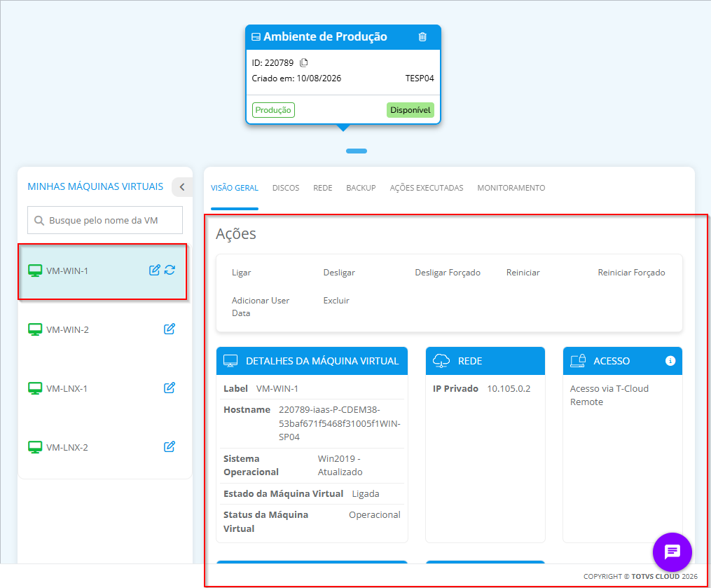The image size is (711, 588).
Task: Collapse the Minhas Máquinas Virtuais panel
Action: (x=182, y=187)
